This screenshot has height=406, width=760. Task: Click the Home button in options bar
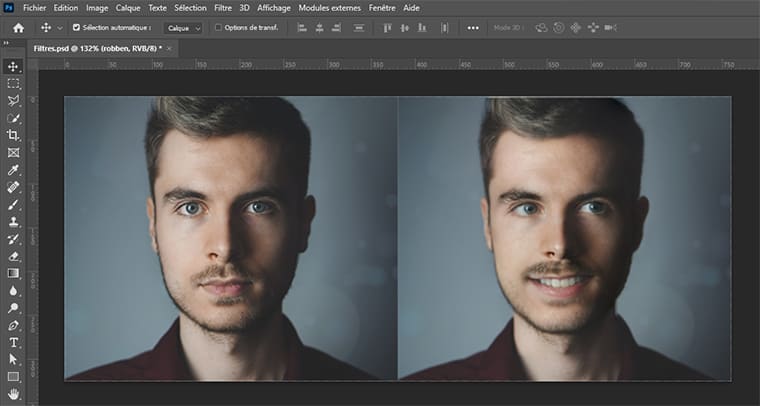point(18,28)
